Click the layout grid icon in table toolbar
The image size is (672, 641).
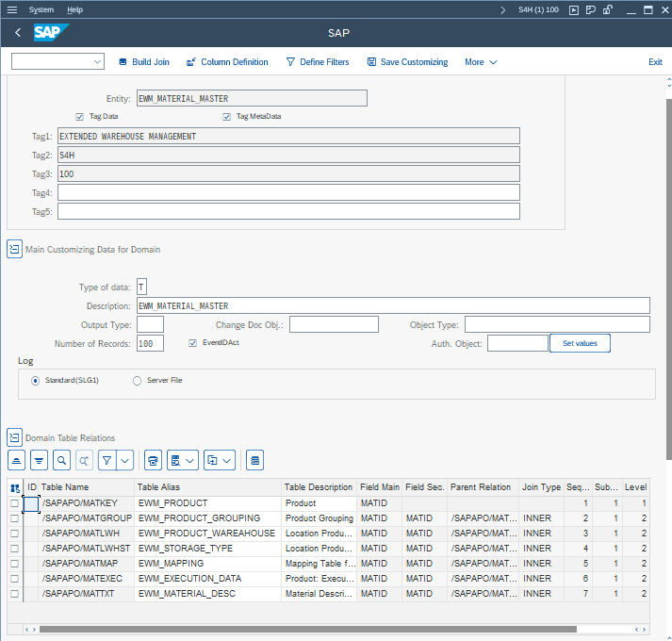pos(254,460)
